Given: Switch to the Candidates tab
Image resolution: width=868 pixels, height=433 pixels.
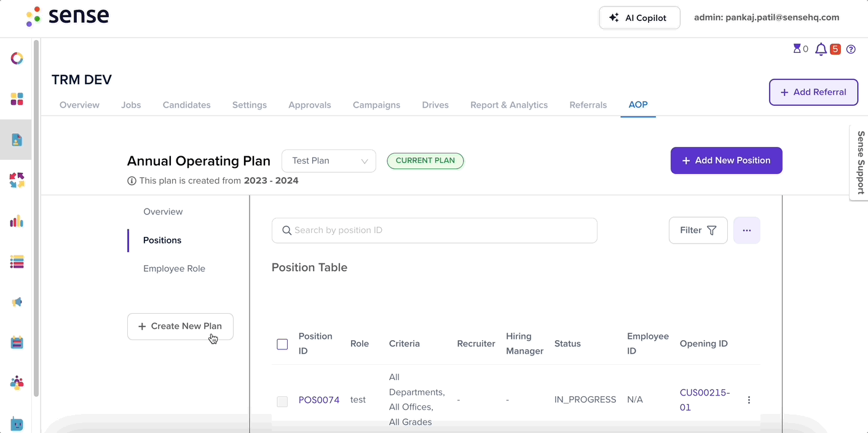Looking at the screenshot, I should pyautogui.click(x=187, y=105).
